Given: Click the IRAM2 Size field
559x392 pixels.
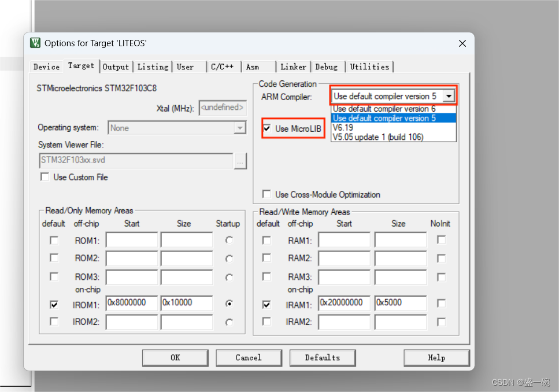Looking at the screenshot, I should pyautogui.click(x=401, y=323).
